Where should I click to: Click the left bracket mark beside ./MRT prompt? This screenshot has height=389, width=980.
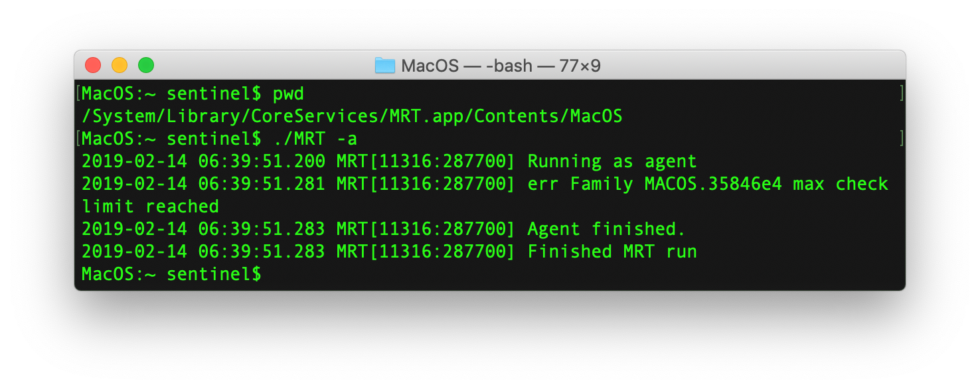pos(78,139)
